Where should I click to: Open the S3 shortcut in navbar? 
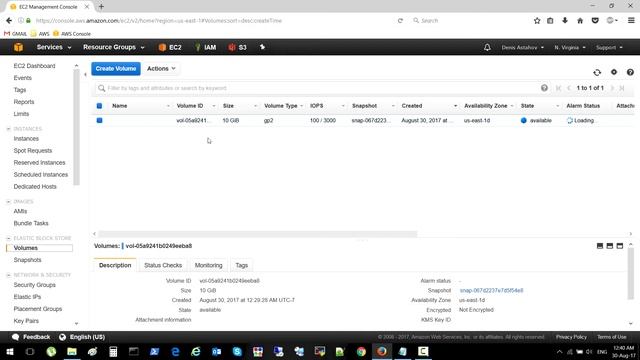238,47
